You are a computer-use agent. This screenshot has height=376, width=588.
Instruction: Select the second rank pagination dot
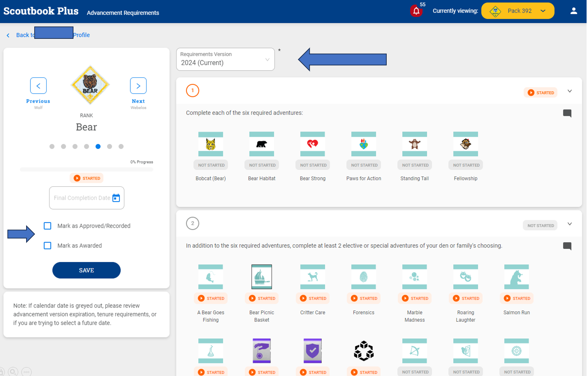tap(64, 147)
